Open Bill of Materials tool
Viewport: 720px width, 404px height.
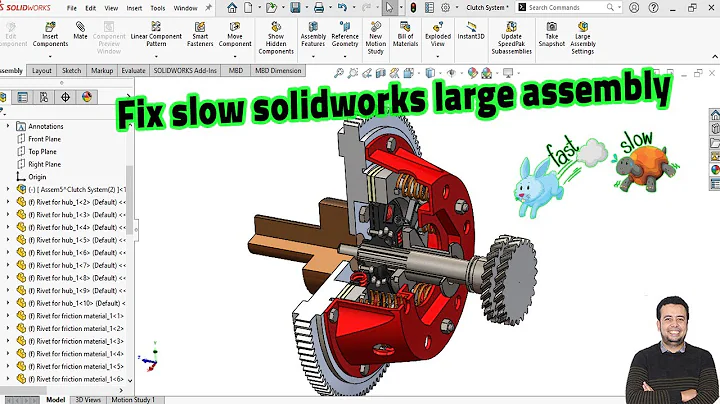[x=405, y=34]
